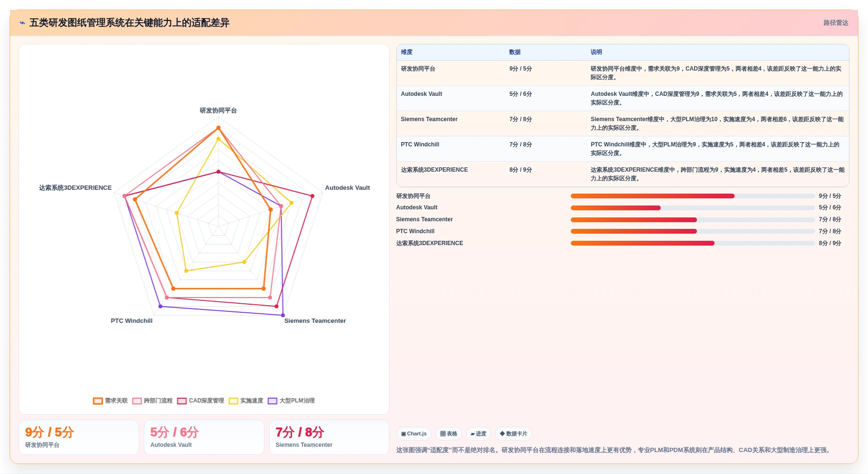Toggle the CAD深度管理 legend swatch
This screenshot has width=868, height=474.
click(x=182, y=401)
